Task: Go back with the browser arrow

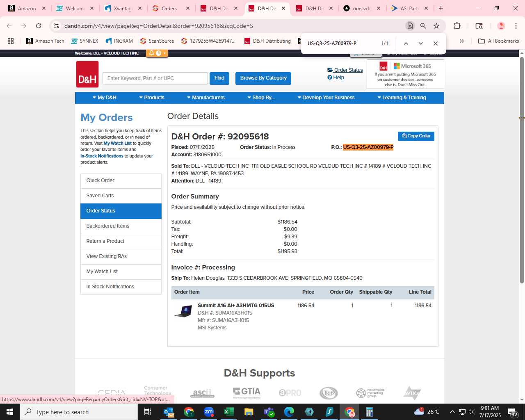Action: pyautogui.click(x=9, y=26)
